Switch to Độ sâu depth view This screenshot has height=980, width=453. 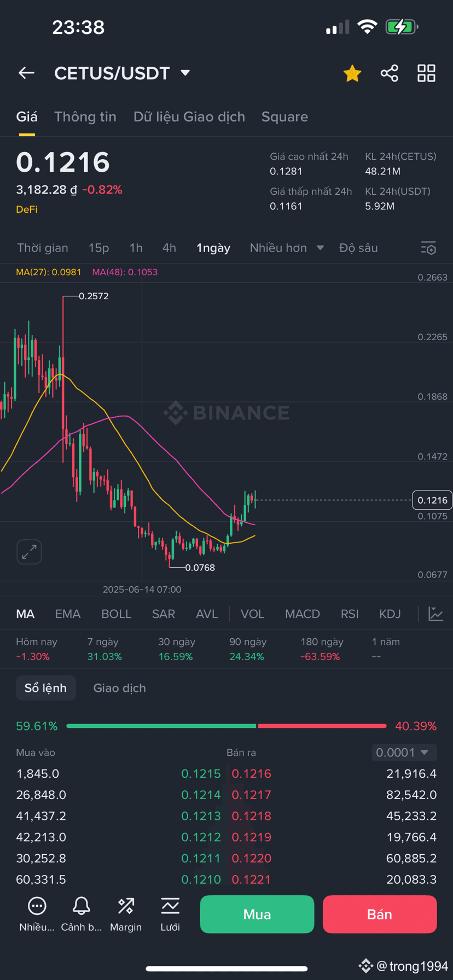click(x=358, y=248)
